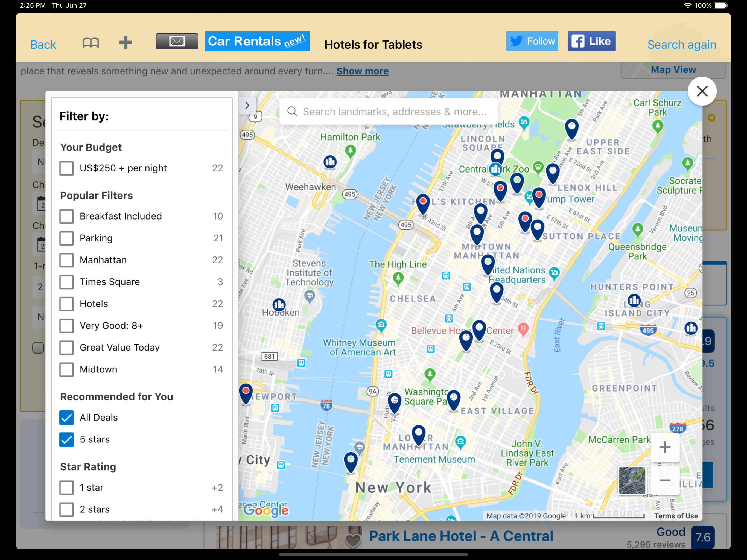
Task: Tap Washington Square Park tree marker
Action: (430, 375)
